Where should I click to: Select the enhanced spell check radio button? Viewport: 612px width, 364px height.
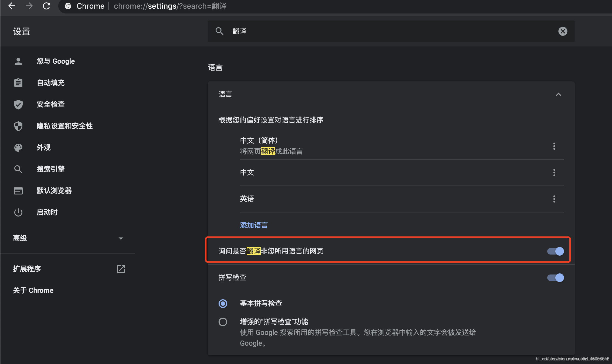click(223, 322)
